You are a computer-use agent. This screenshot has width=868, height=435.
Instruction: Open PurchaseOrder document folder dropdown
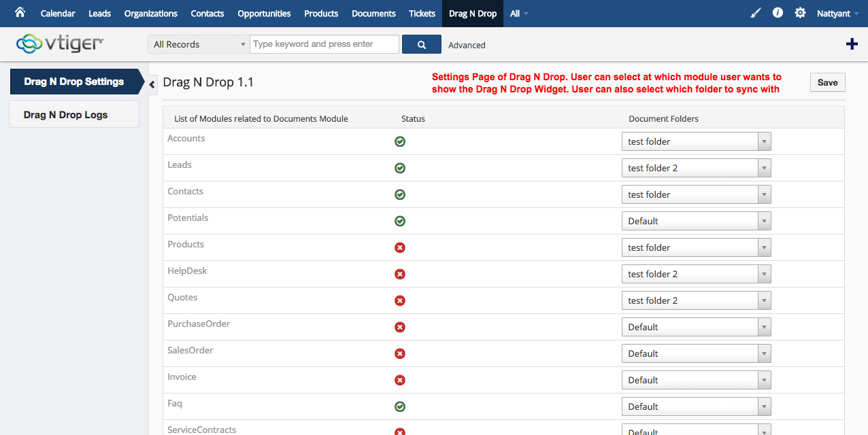coord(697,327)
